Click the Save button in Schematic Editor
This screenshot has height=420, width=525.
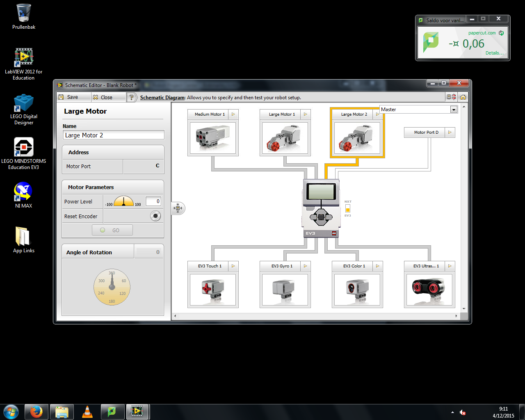pos(73,97)
